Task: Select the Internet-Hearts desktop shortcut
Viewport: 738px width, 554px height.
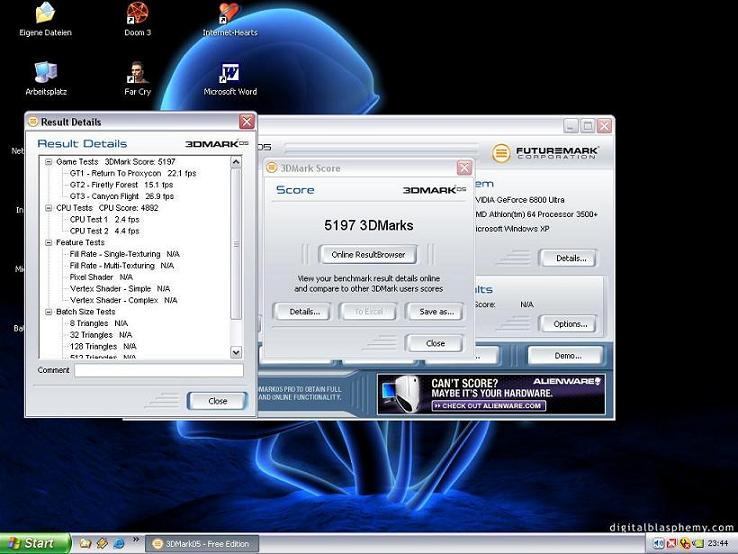Action: coord(230,19)
